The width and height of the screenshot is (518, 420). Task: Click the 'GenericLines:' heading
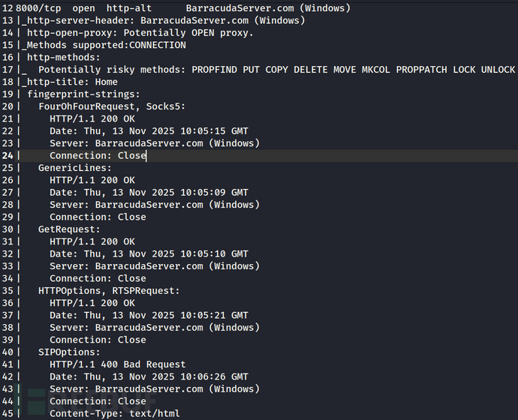coord(74,168)
